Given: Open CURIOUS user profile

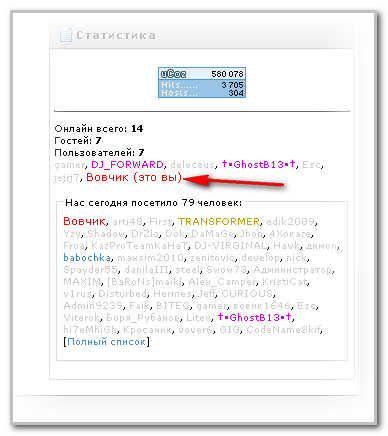Looking at the screenshot, I should 247,294.
